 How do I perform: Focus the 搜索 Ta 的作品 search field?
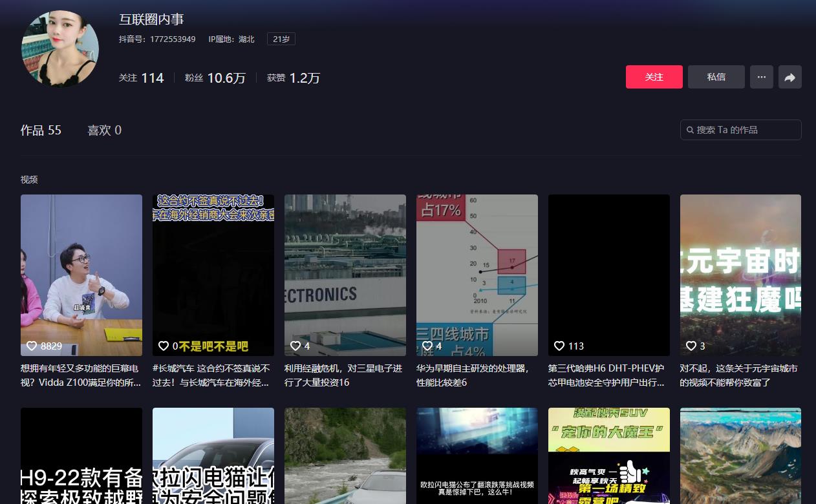point(741,130)
